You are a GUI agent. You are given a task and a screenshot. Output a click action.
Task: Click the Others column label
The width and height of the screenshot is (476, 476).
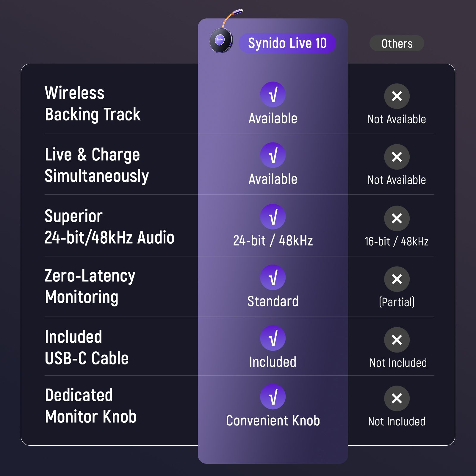tap(397, 43)
